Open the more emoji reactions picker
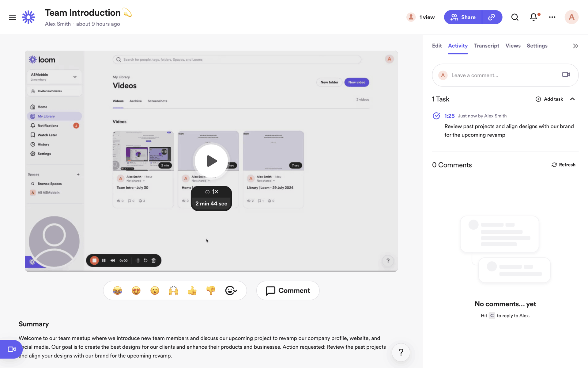 231,290
